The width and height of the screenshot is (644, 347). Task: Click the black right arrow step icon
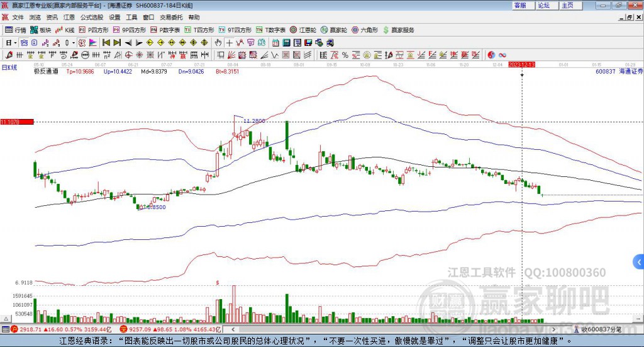tap(139, 43)
